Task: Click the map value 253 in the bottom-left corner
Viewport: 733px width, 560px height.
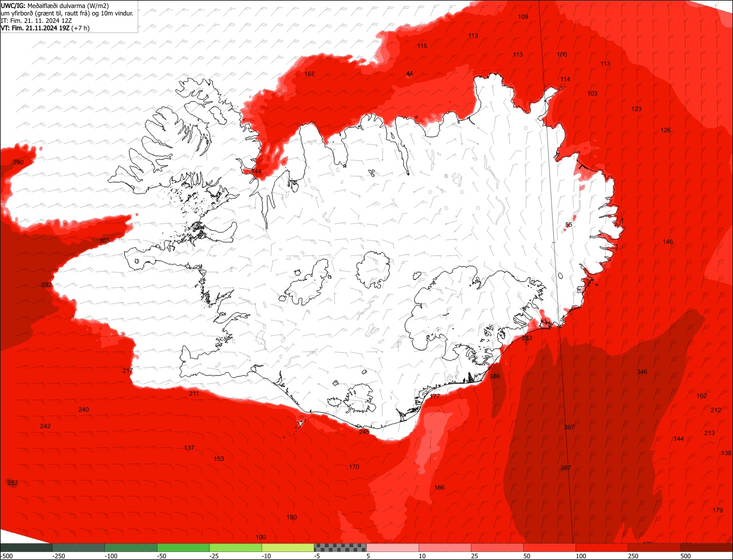Action: click(13, 483)
